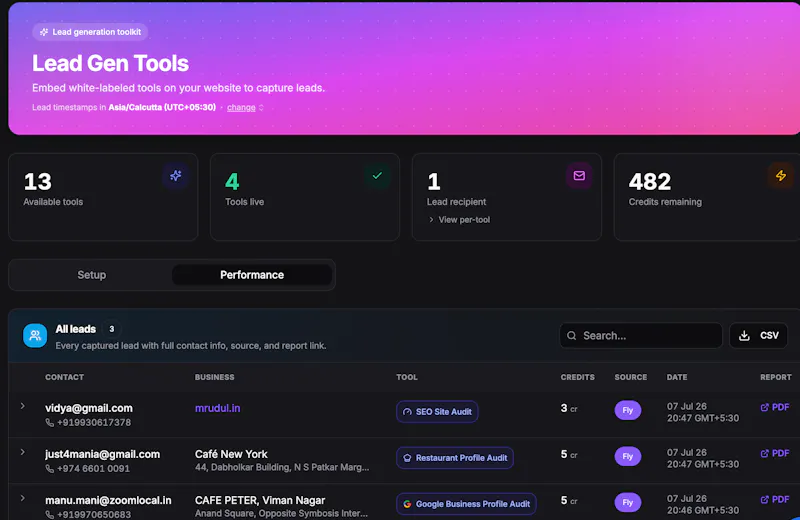Click the Google logo in Google Business Profile Audit tag
800x520 pixels.
[x=407, y=504]
